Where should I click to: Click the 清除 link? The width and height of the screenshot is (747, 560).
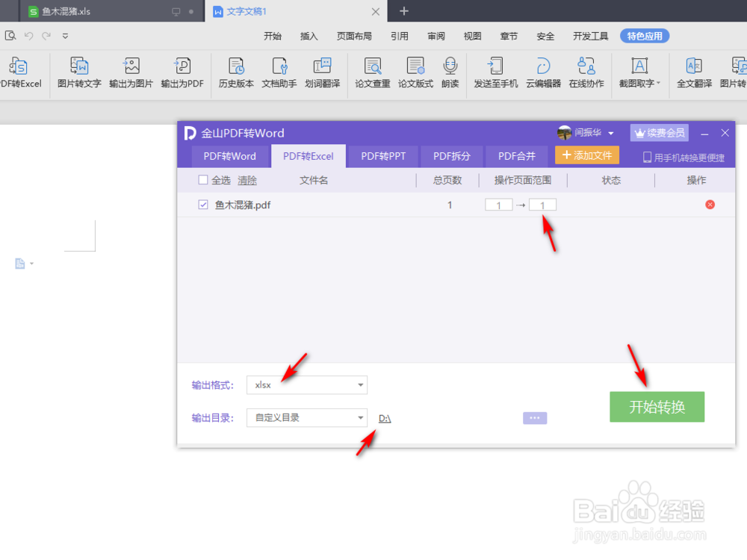[x=247, y=180]
